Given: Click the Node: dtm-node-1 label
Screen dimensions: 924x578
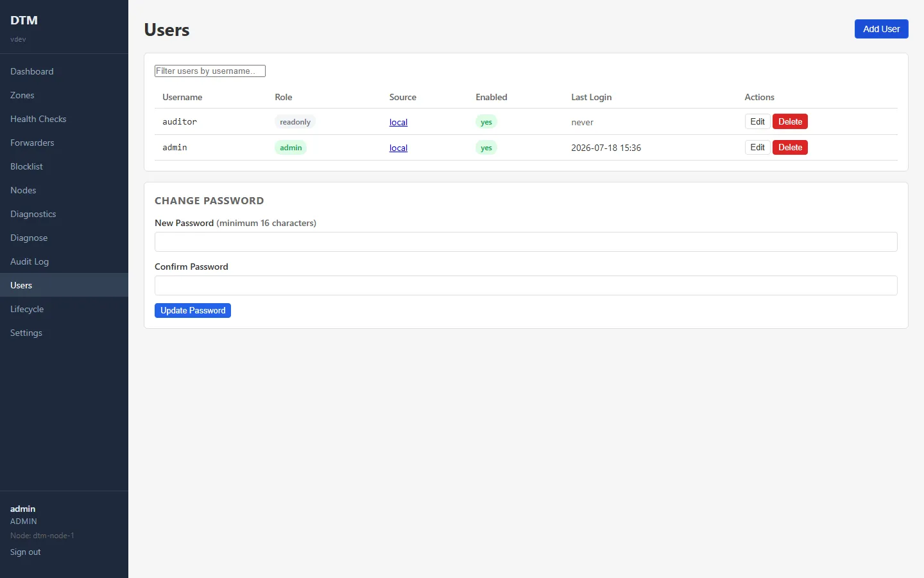Looking at the screenshot, I should 42,536.
